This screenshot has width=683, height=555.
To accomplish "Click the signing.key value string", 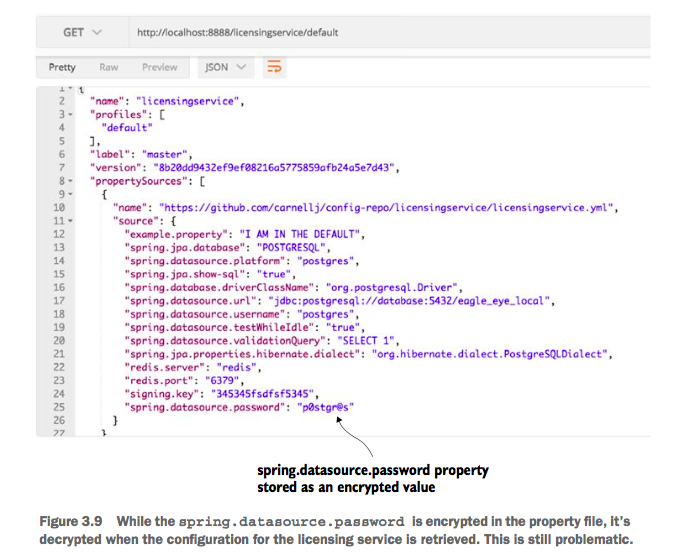I will click(x=262, y=394).
